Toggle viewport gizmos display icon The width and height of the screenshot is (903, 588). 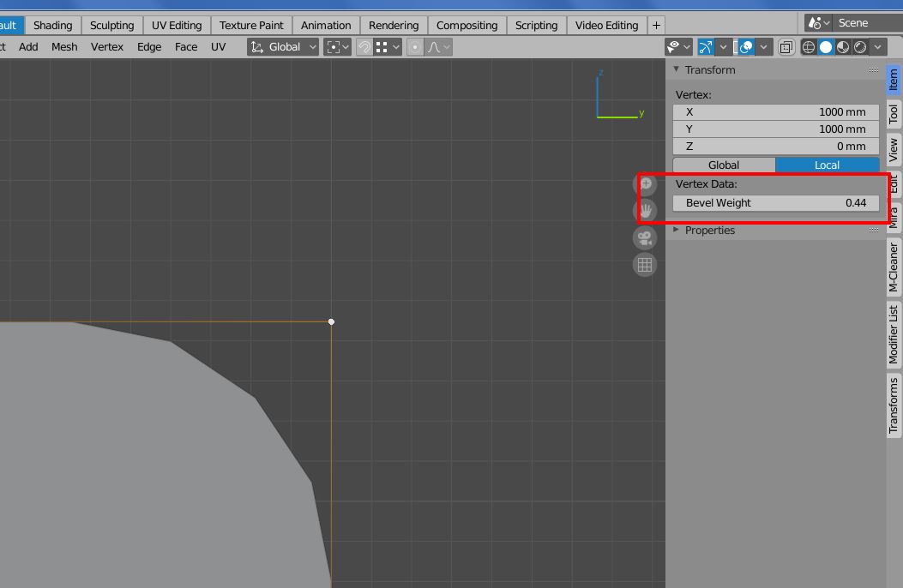(x=706, y=47)
